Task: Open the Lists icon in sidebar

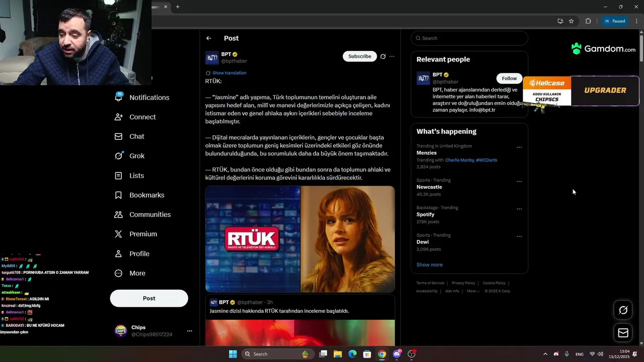Action: tap(119, 175)
